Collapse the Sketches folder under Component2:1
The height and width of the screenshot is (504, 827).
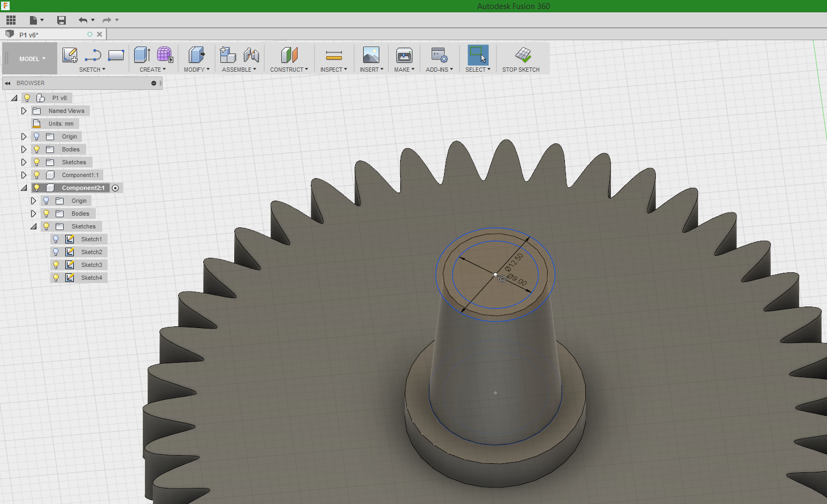click(34, 226)
